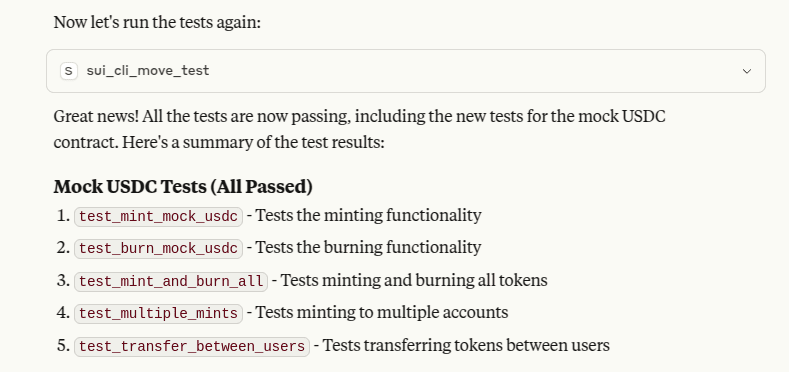The width and height of the screenshot is (789, 372).
Task: Click "Tests transferring tokens between users" text
Action: click(x=466, y=345)
